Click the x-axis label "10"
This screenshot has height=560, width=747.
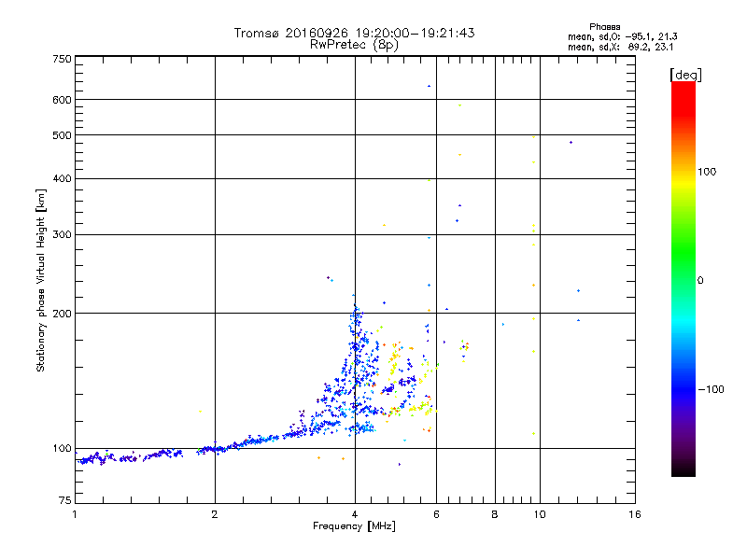(540, 514)
